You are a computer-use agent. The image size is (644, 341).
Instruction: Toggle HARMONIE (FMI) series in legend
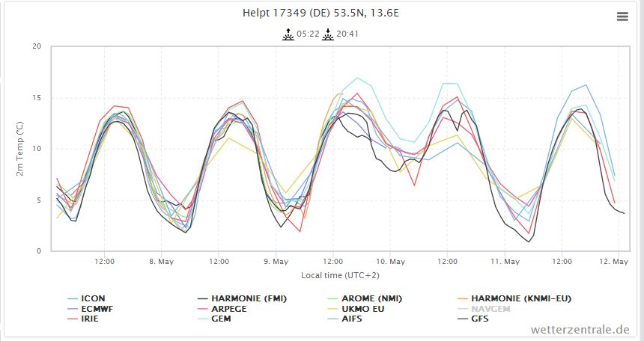coord(249,298)
